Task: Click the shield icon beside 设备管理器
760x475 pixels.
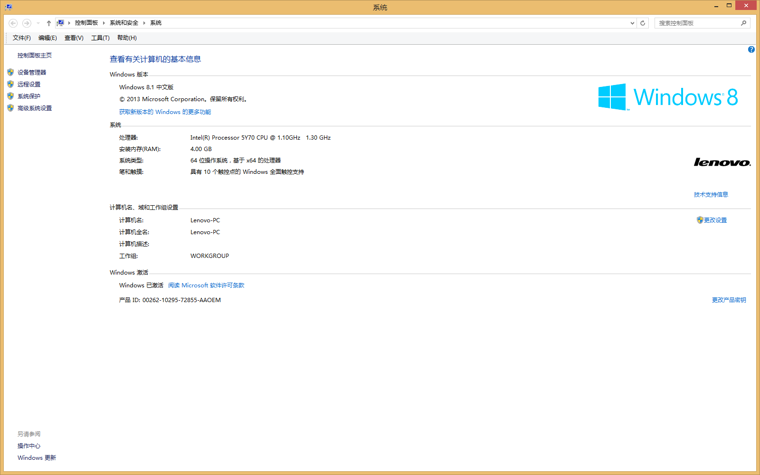Action: click(11, 72)
